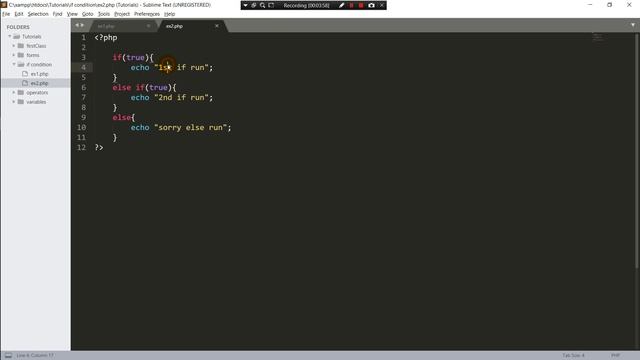This screenshot has height=360, width=640.
Task: Click the '?>' closing tag
Action: (x=99, y=147)
